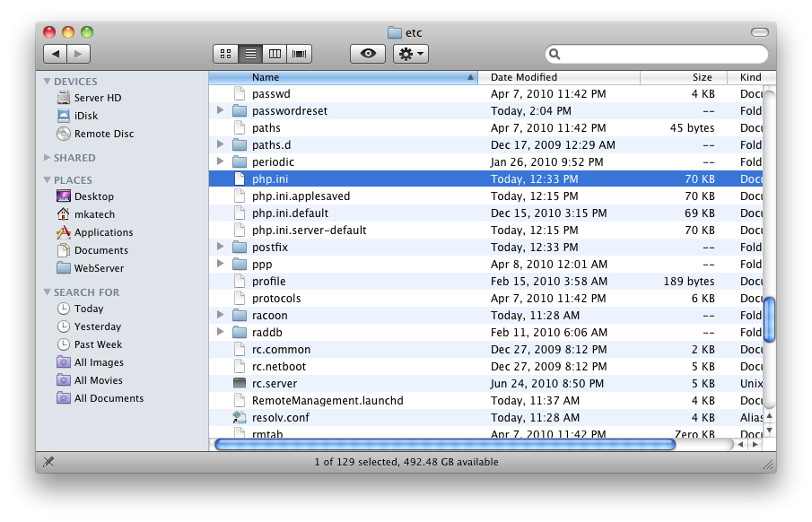
Task: Click the scroll right arrow
Action: click(755, 444)
